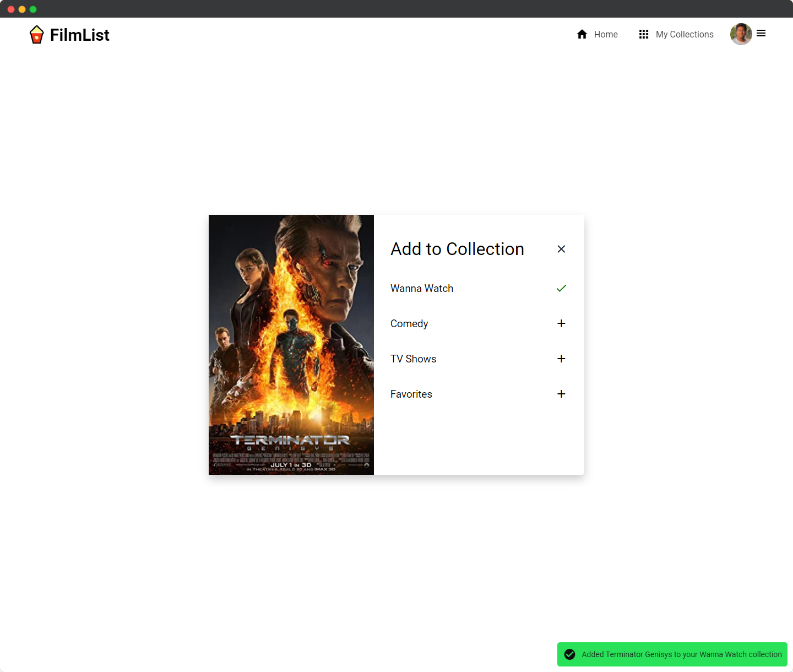Click the Added Terminator Genisys notification text
The width and height of the screenshot is (793, 672).
[x=682, y=654]
